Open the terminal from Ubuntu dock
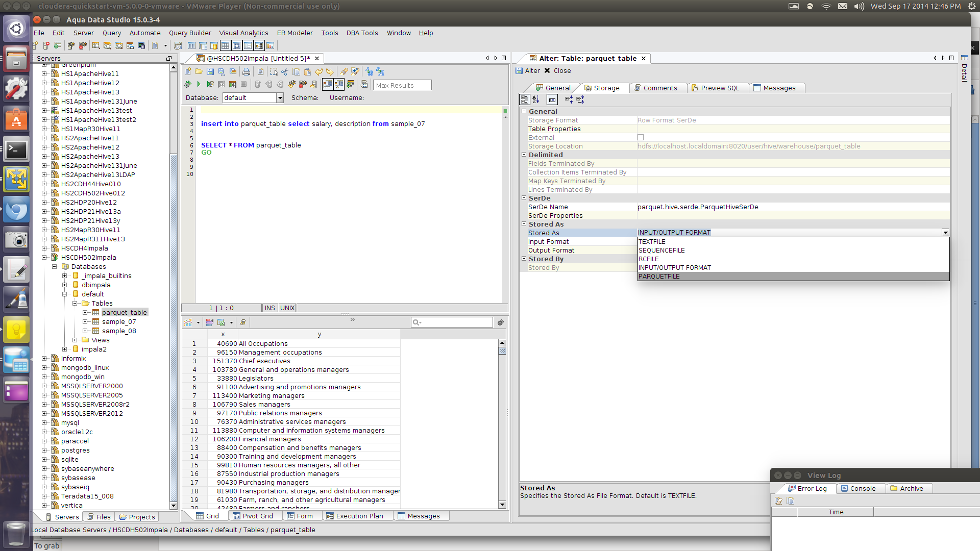Image resolution: width=980 pixels, height=551 pixels. click(x=16, y=149)
